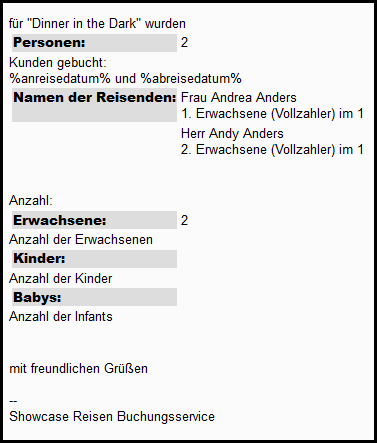Viewport: 377px width, 443px height.
Task: Click the 2. Erwachsene (Vollzahler) line
Action: click(x=272, y=150)
